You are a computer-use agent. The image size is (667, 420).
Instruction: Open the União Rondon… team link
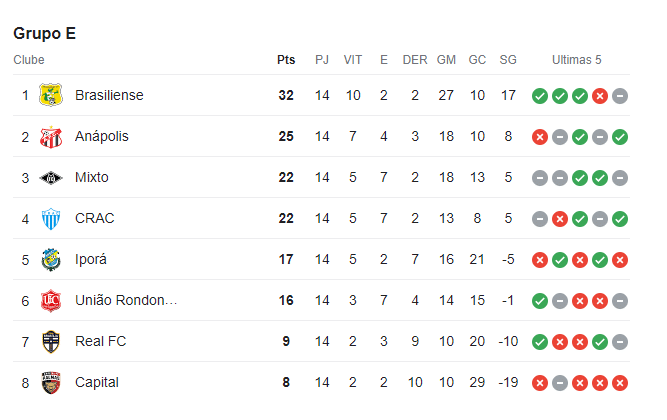click(x=126, y=300)
